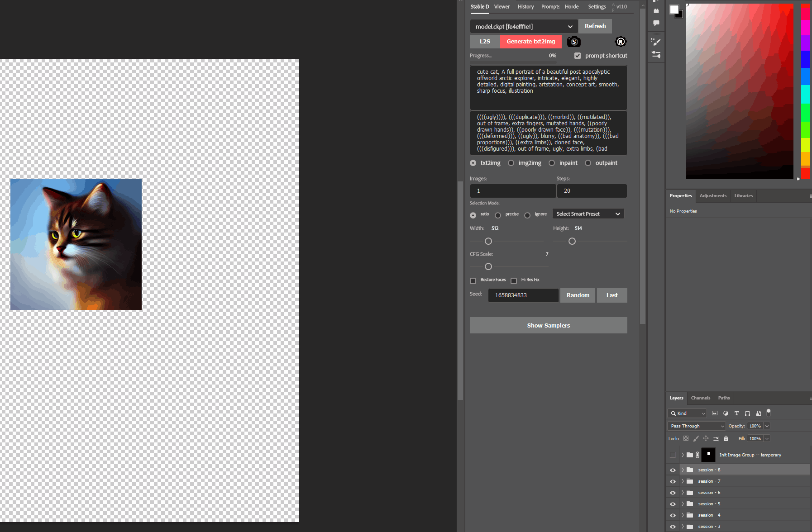The height and width of the screenshot is (532, 812).
Task: Click the filter for pixel layers icon
Action: point(715,413)
